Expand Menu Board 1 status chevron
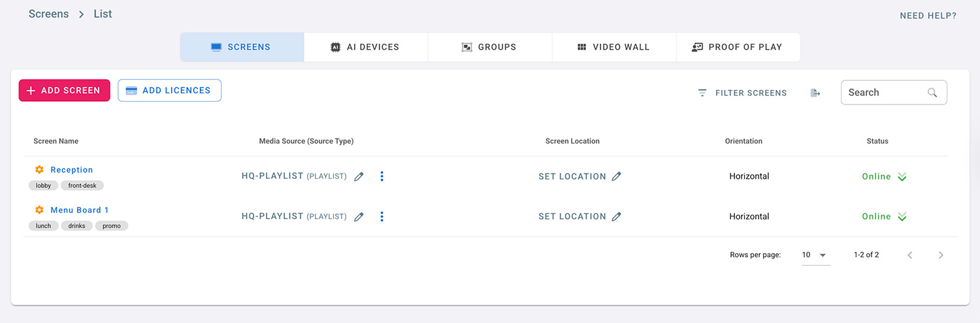The width and height of the screenshot is (980, 323). point(902,217)
